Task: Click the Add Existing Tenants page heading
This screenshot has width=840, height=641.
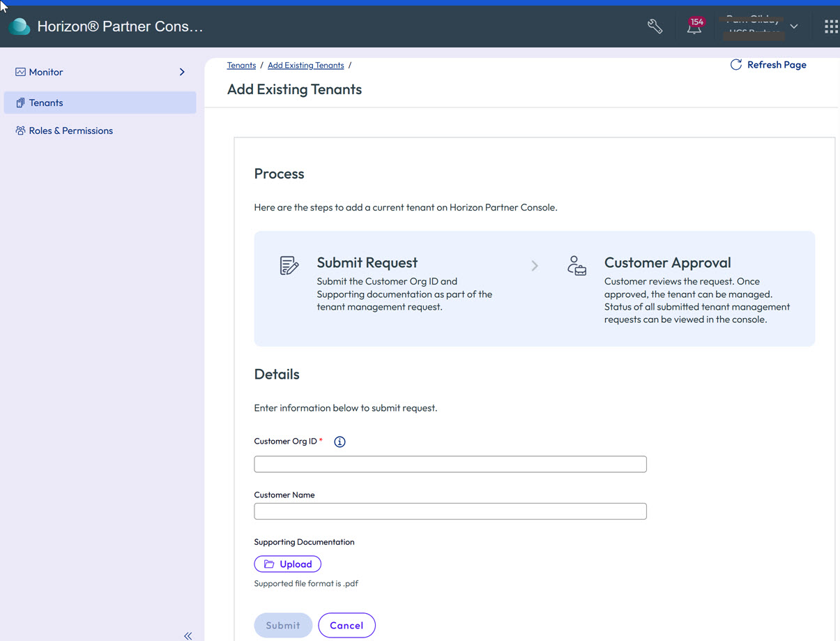Action: coord(294,89)
